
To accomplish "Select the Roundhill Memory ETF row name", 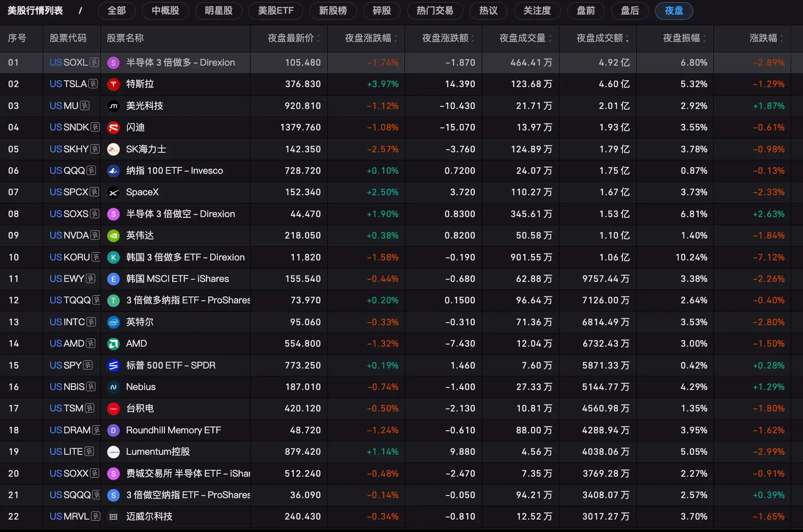I will (174, 430).
